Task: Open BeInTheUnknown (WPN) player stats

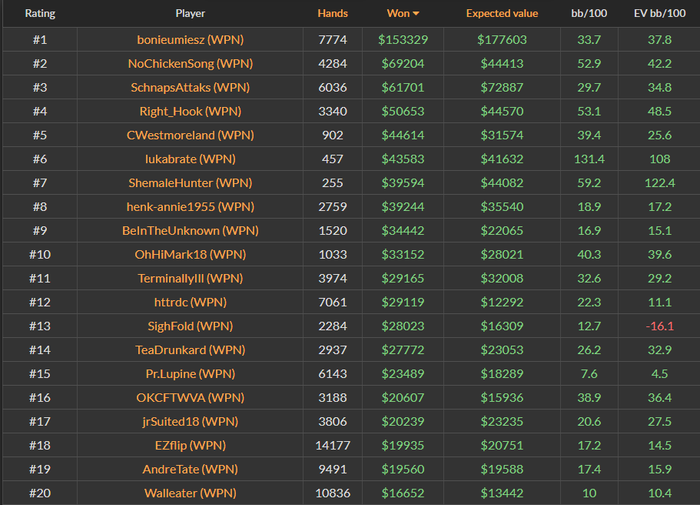Action: pyautogui.click(x=190, y=231)
